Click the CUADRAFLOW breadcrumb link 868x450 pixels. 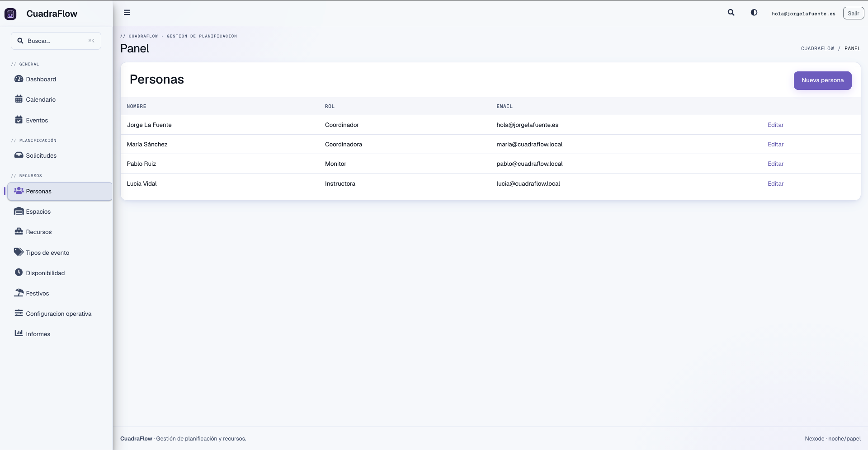click(817, 48)
